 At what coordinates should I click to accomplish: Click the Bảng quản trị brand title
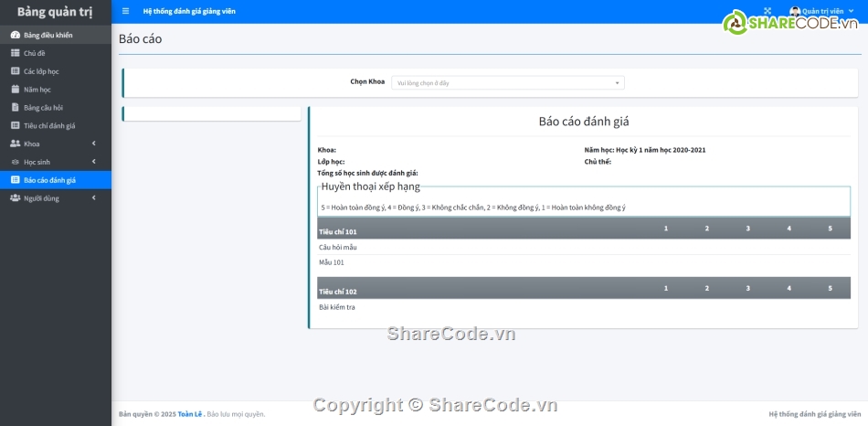click(55, 12)
